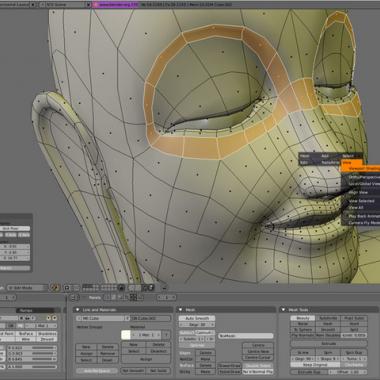Screen dimensions: 380x380
Task: Click the Extrude Dup button
Action: pyautogui.click(x=309, y=372)
